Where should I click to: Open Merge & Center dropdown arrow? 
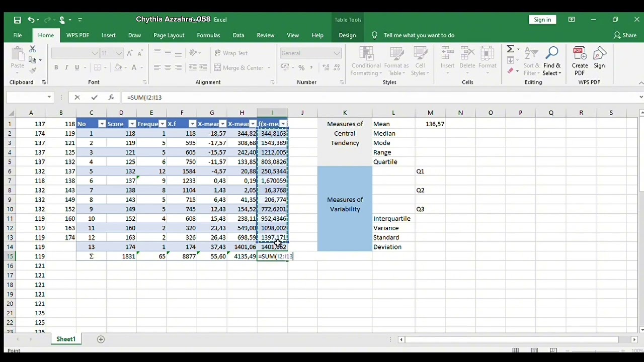pyautogui.click(x=269, y=68)
